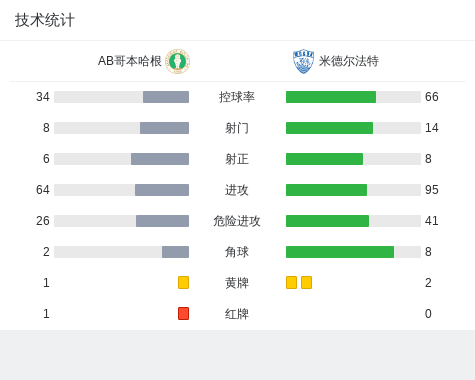Select the 技术统计 section heading
The height and width of the screenshot is (380, 475).
point(45,20)
